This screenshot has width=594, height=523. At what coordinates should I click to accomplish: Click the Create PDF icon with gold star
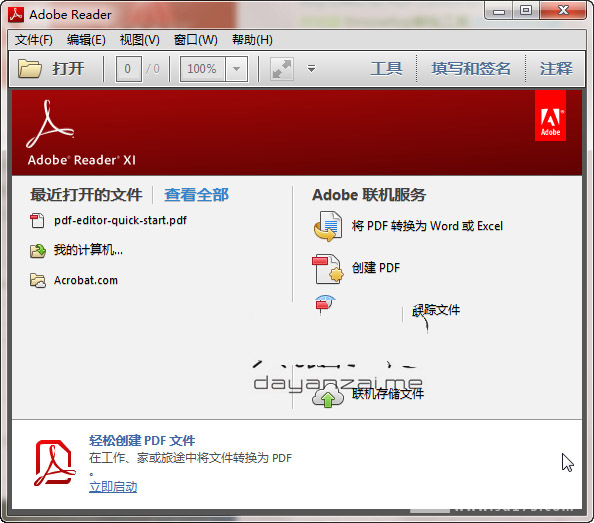point(328,269)
